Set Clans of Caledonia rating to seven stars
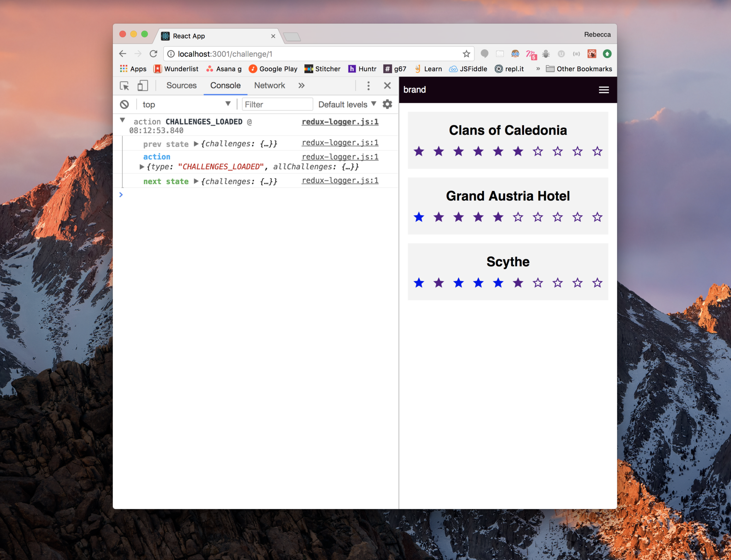The image size is (731, 560). click(x=538, y=151)
